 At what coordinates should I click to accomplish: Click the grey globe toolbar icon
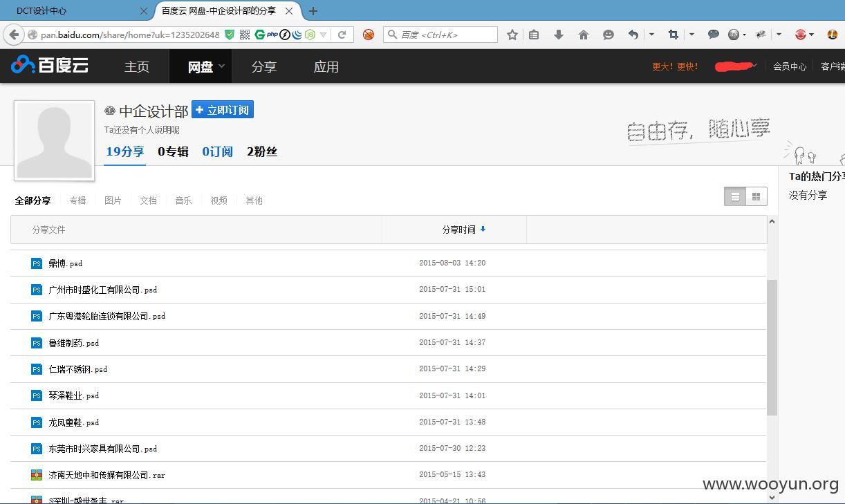pyautogui.click(x=734, y=35)
